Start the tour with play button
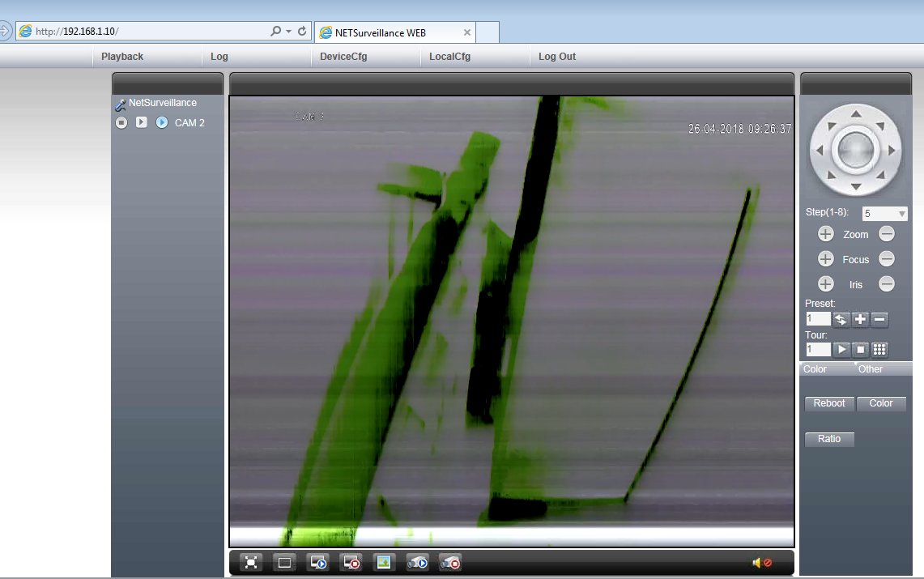 842,349
